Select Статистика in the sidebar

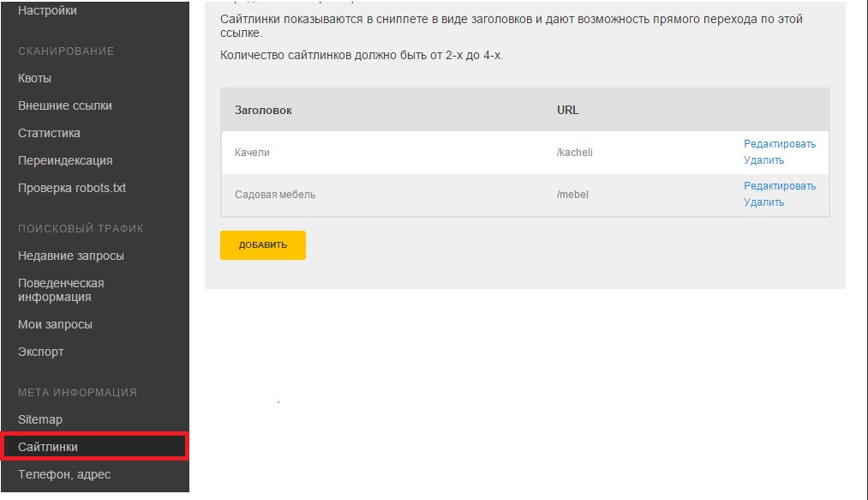(50, 133)
